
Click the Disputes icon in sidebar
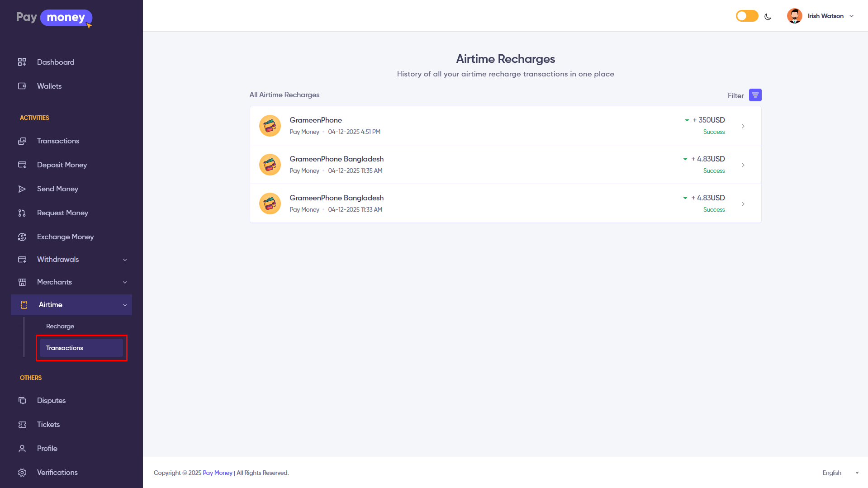coord(22,401)
